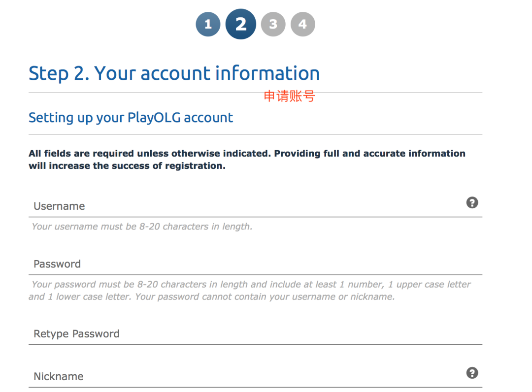Click the step 1 circle indicator
The height and width of the screenshot is (392, 532).
[208, 24]
